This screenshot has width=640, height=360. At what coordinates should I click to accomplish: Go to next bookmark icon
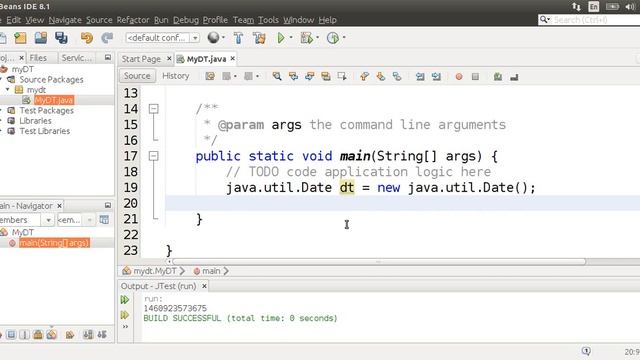tap(380, 76)
